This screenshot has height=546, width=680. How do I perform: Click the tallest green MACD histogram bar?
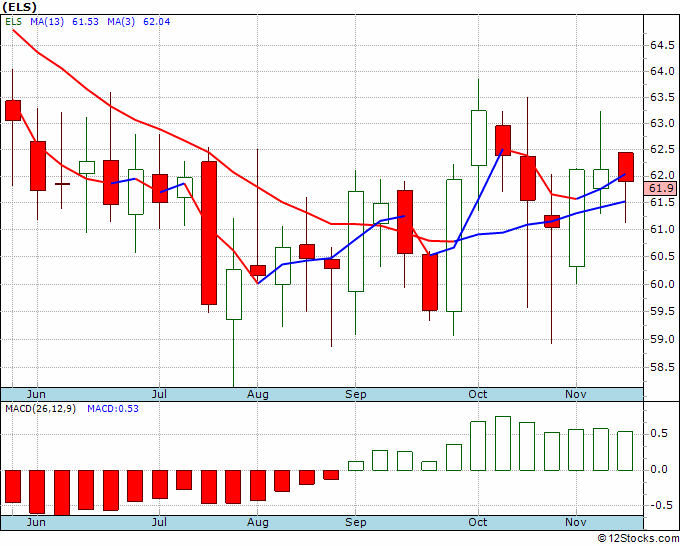click(x=503, y=443)
